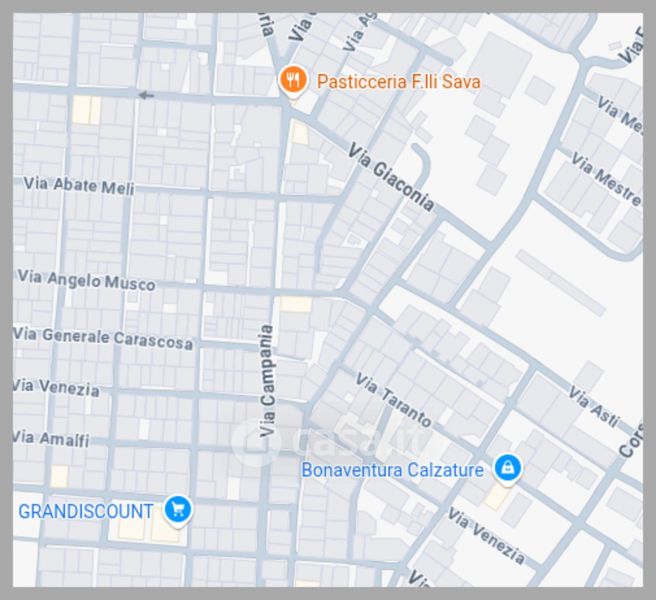This screenshot has width=656, height=600.
Task: Click the casa.it watermark logo
Action: (331, 439)
